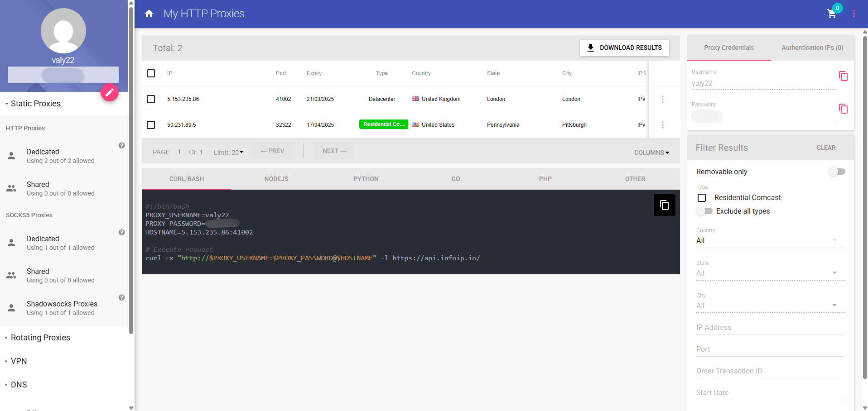This screenshot has width=868, height=411.
Task: Click the IP Address filter input field
Action: pos(770,327)
